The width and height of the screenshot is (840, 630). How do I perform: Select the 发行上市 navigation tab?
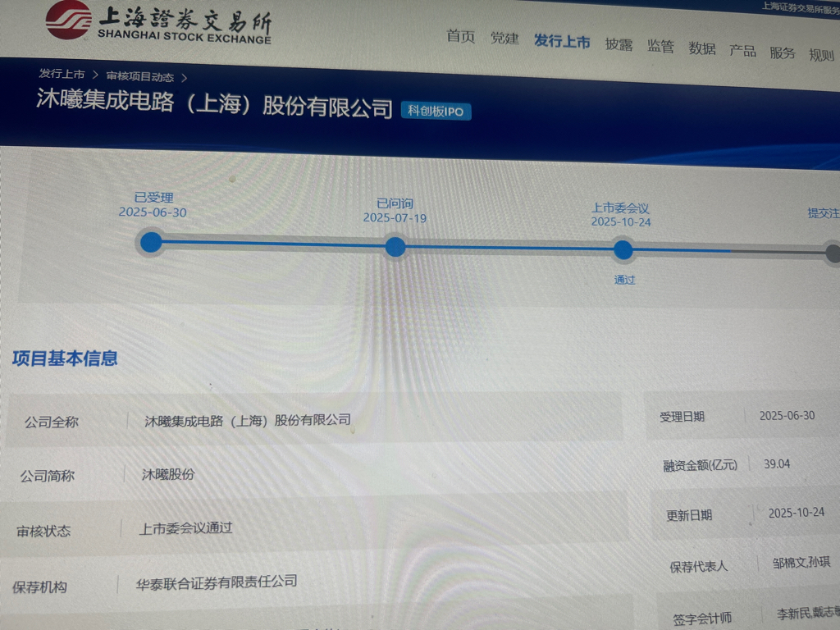pos(562,41)
